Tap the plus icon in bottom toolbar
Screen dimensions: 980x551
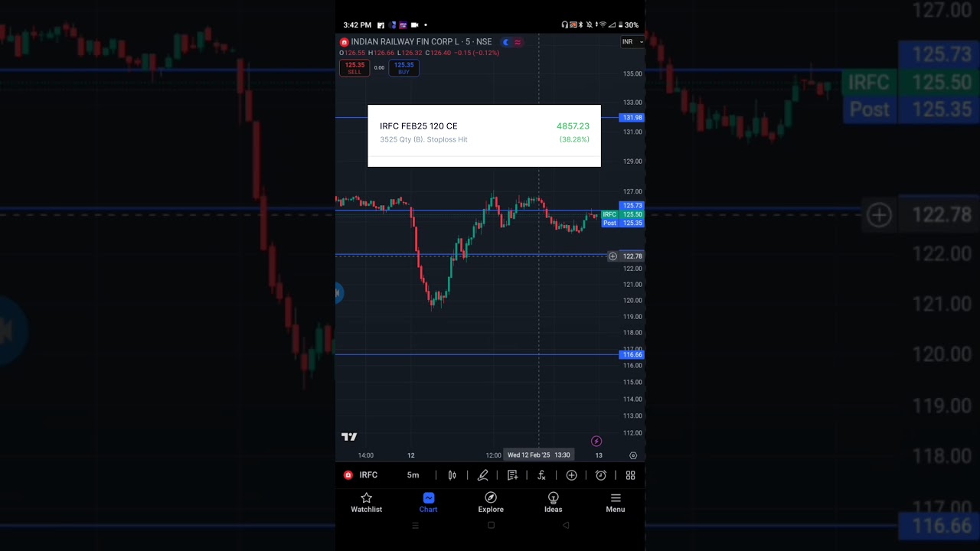pos(571,475)
